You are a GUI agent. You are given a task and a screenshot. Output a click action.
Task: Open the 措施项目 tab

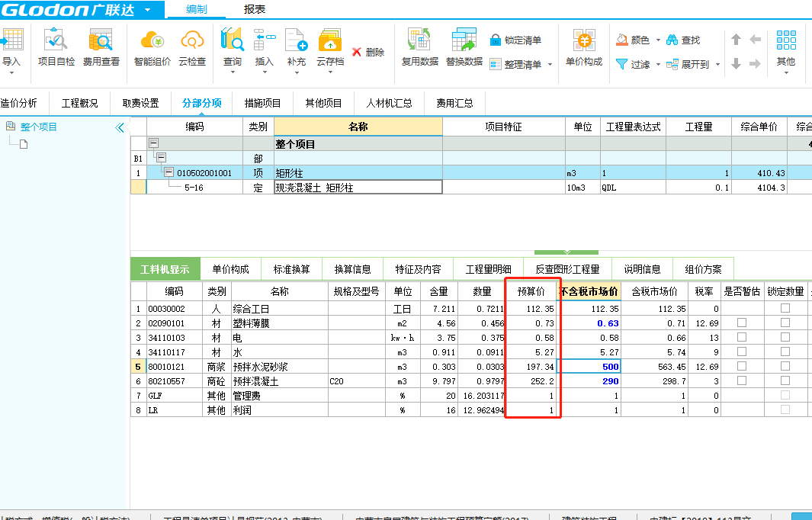262,103
